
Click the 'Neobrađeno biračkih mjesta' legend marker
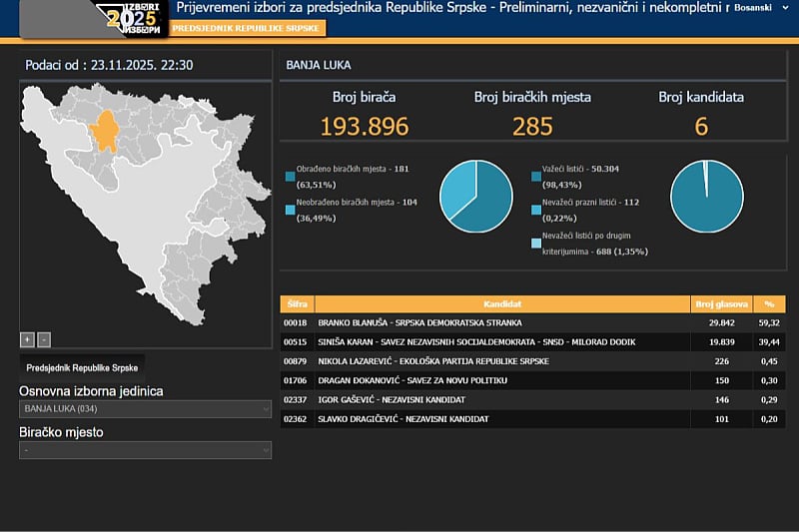coord(290,210)
